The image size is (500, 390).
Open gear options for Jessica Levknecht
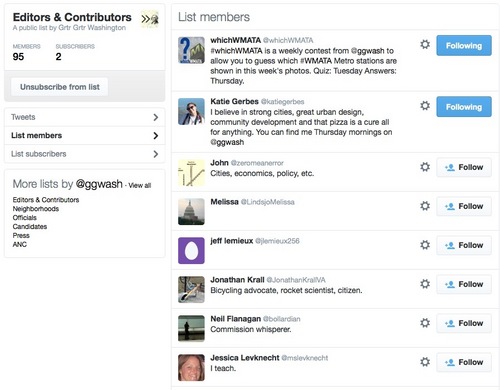tap(425, 362)
